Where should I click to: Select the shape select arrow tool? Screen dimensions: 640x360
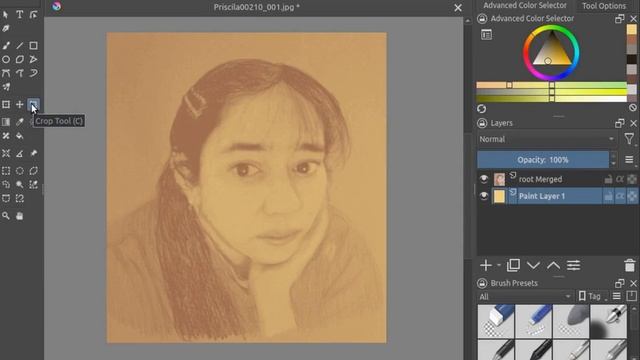click(x=6, y=15)
